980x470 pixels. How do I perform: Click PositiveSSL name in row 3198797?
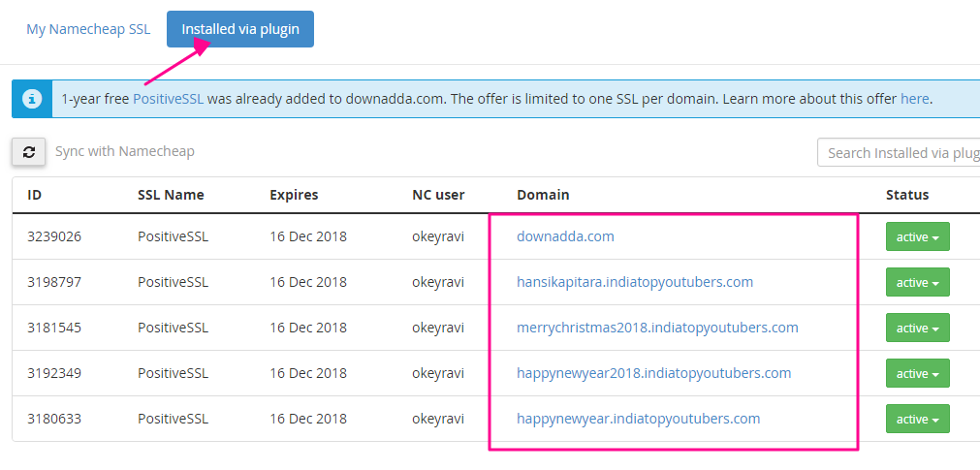click(x=174, y=282)
